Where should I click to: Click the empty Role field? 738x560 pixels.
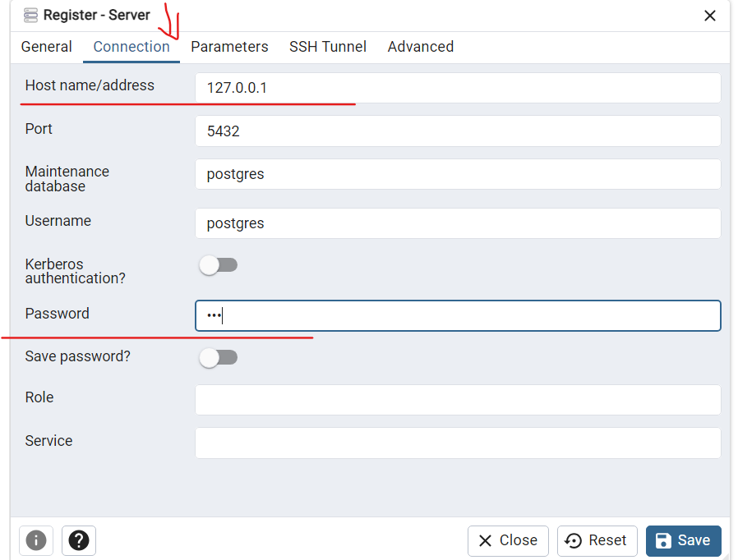[458, 400]
